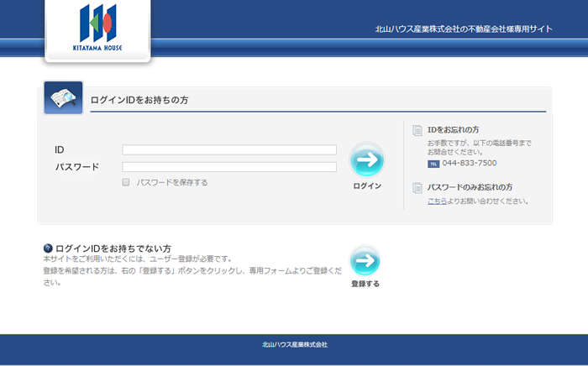Open the こちら inquiry link
This screenshot has height=366, width=588.
pyautogui.click(x=438, y=201)
